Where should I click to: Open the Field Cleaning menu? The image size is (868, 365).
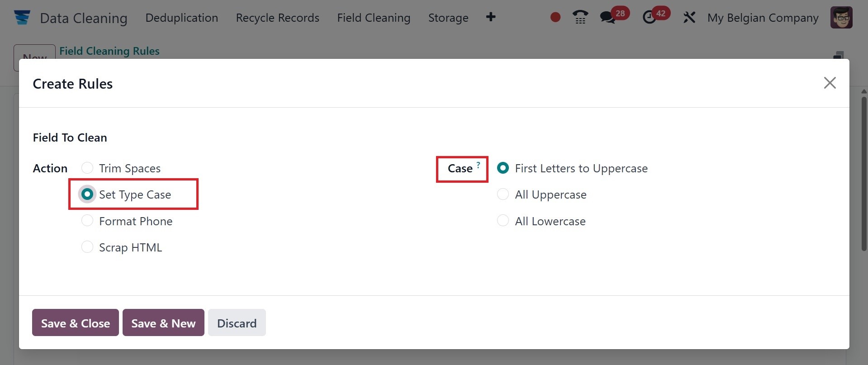(x=374, y=18)
